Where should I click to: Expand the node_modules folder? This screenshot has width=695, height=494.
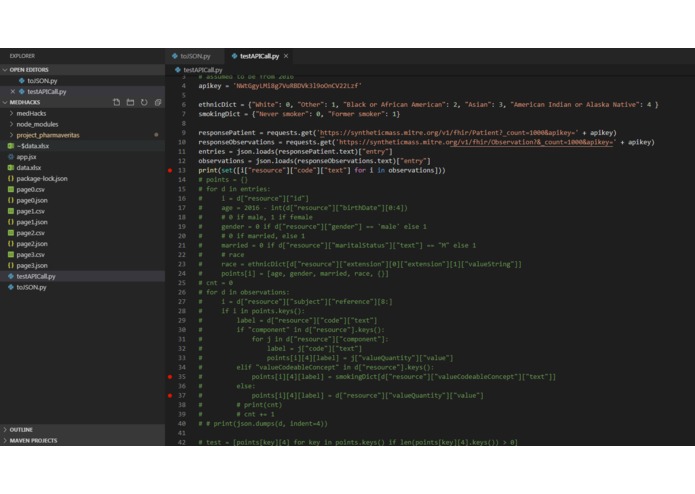(x=82, y=124)
